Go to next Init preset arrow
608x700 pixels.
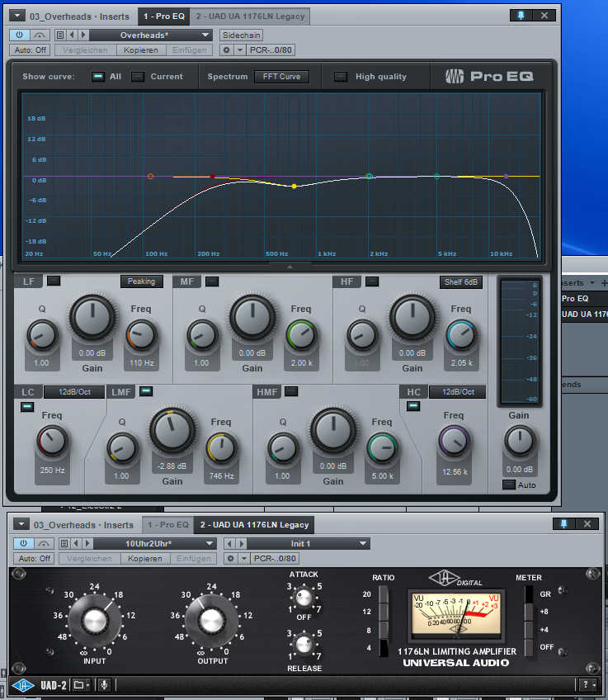click(242, 543)
